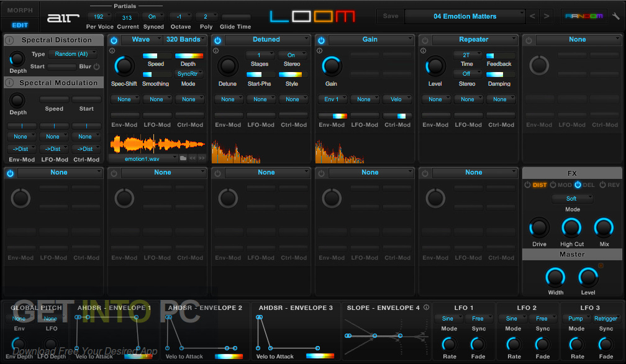The width and height of the screenshot is (626, 364).
Task: Click the Spectral Distortion info icon
Action: coord(9,40)
